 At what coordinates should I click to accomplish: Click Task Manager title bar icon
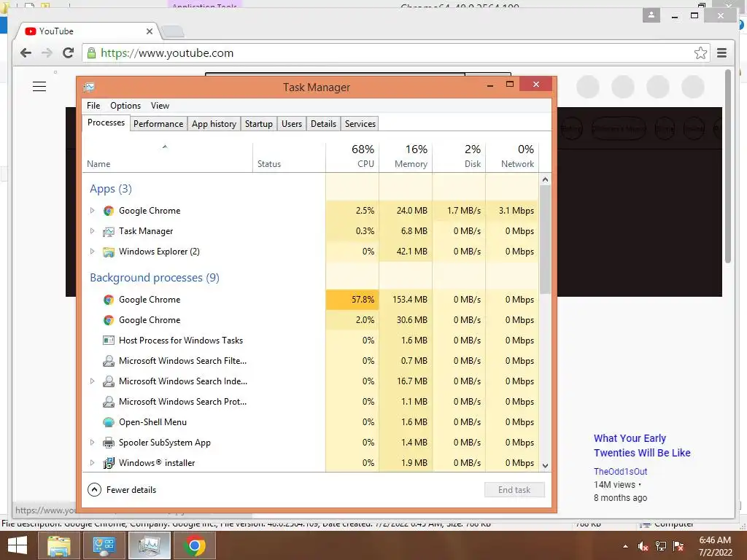point(88,87)
